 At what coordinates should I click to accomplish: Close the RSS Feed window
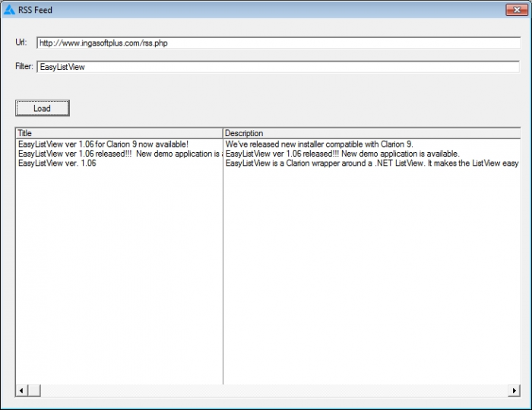[x=517, y=10]
